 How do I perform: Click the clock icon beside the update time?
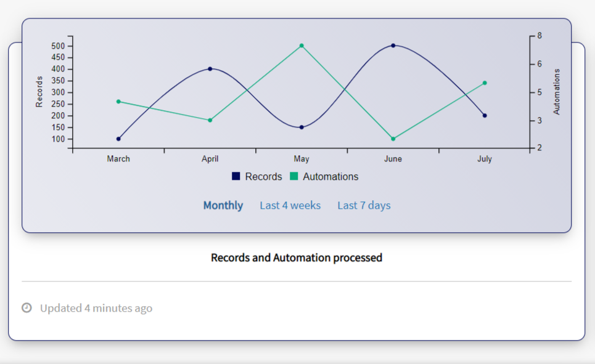(x=27, y=308)
